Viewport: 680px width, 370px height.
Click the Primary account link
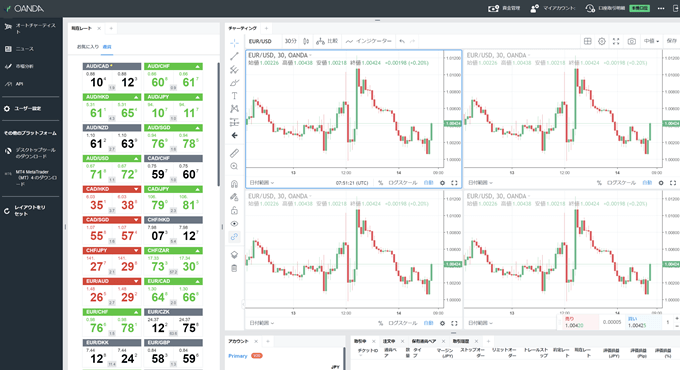click(x=238, y=356)
